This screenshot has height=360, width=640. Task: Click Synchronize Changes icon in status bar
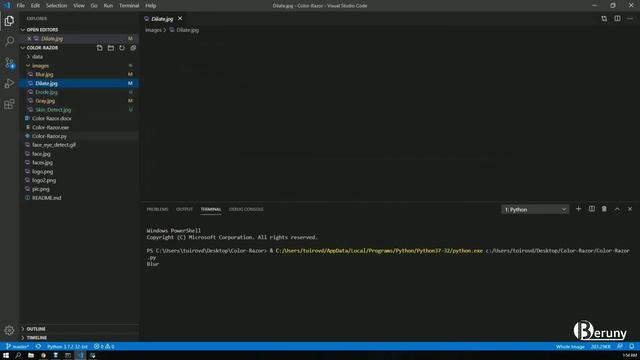(38, 347)
